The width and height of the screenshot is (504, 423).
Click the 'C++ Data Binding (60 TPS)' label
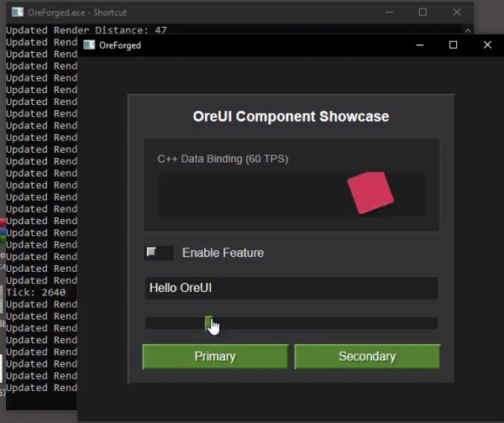click(223, 159)
